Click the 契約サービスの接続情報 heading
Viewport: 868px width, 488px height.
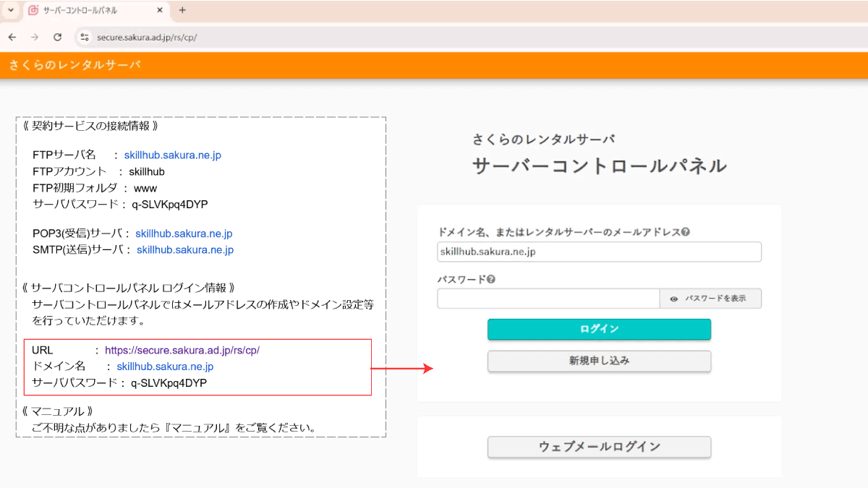[90, 126]
